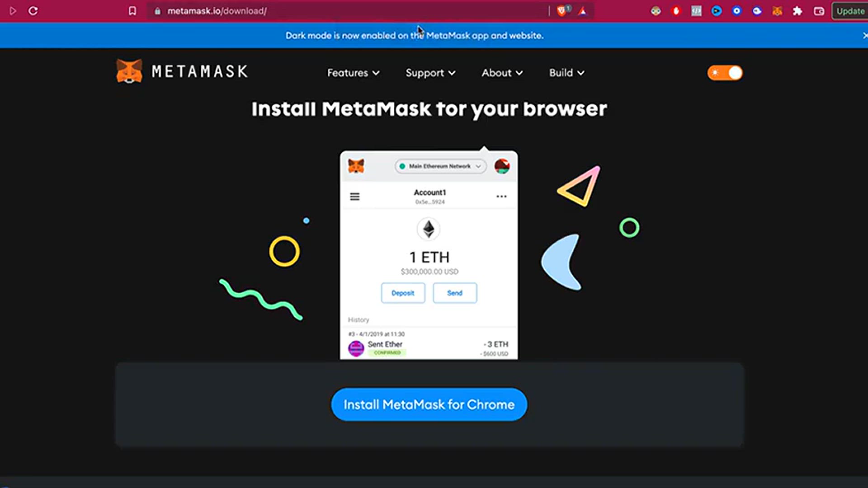The height and width of the screenshot is (488, 868).
Task: Click the monkey face extension icon
Action: coord(656,11)
